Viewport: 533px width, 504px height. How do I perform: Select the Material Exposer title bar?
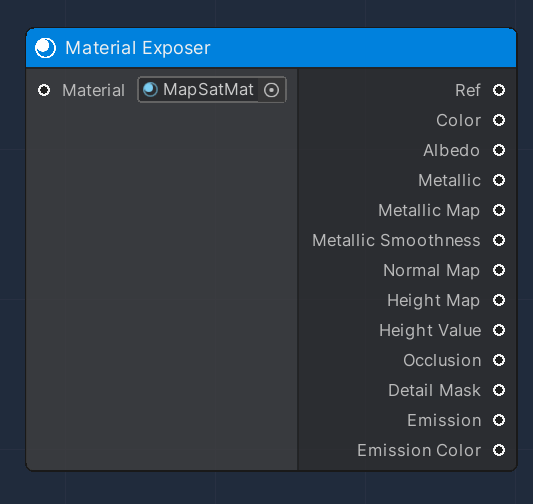click(x=271, y=48)
